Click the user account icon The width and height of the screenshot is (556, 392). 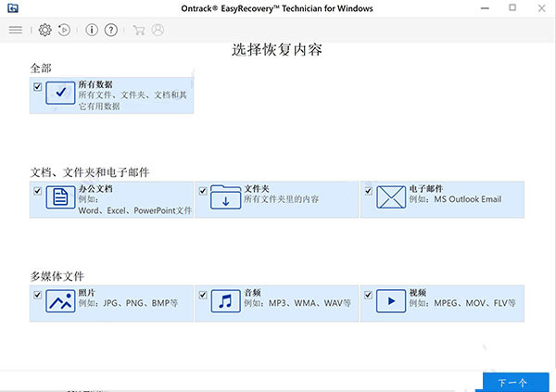tap(158, 30)
